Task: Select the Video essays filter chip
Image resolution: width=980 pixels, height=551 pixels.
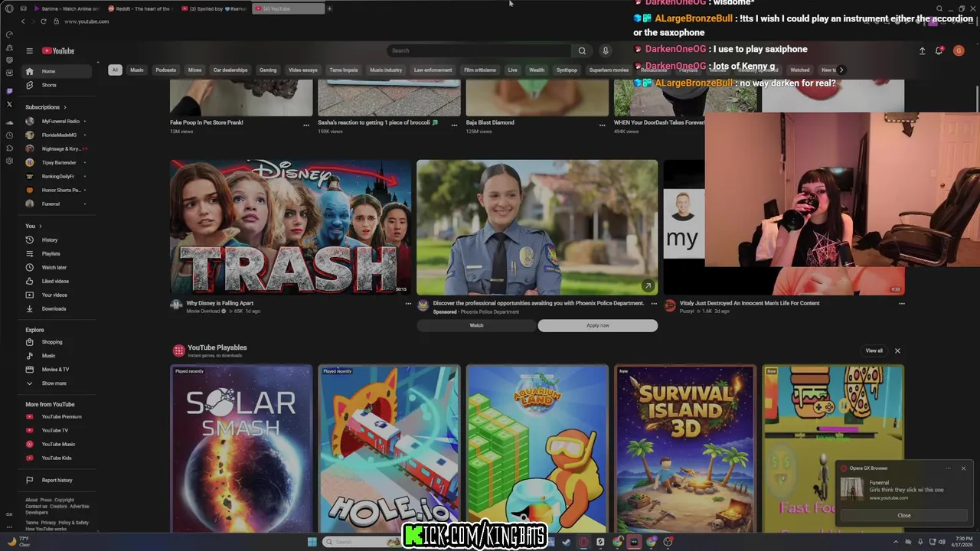Action: [303, 70]
